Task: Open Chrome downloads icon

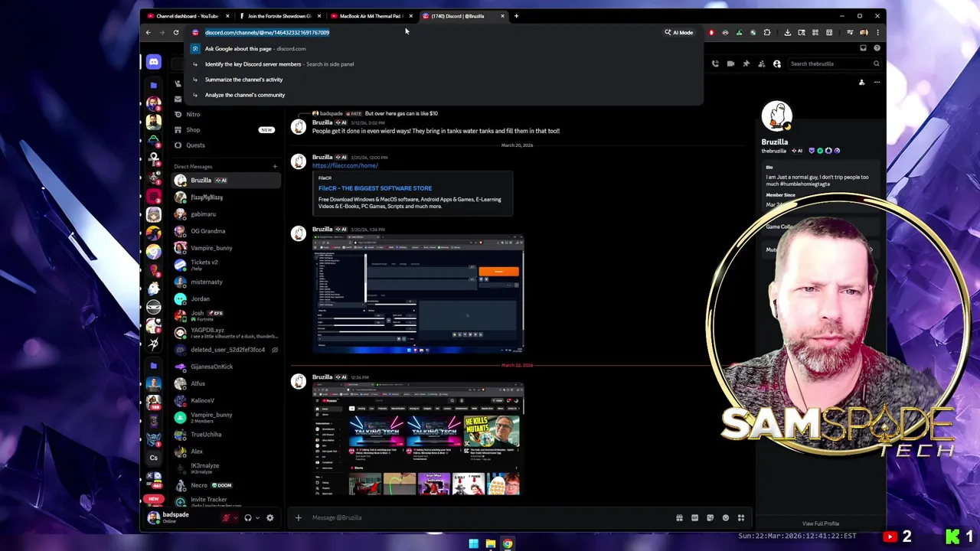Action: click(787, 32)
